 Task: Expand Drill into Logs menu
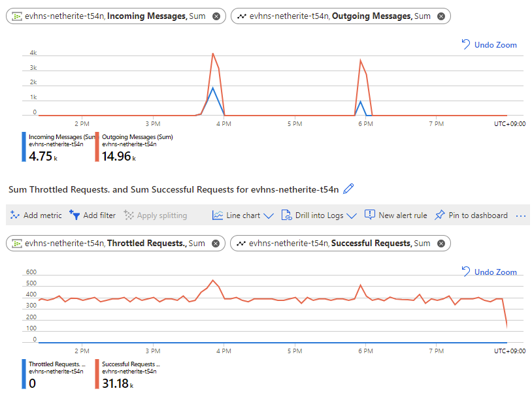click(x=319, y=215)
